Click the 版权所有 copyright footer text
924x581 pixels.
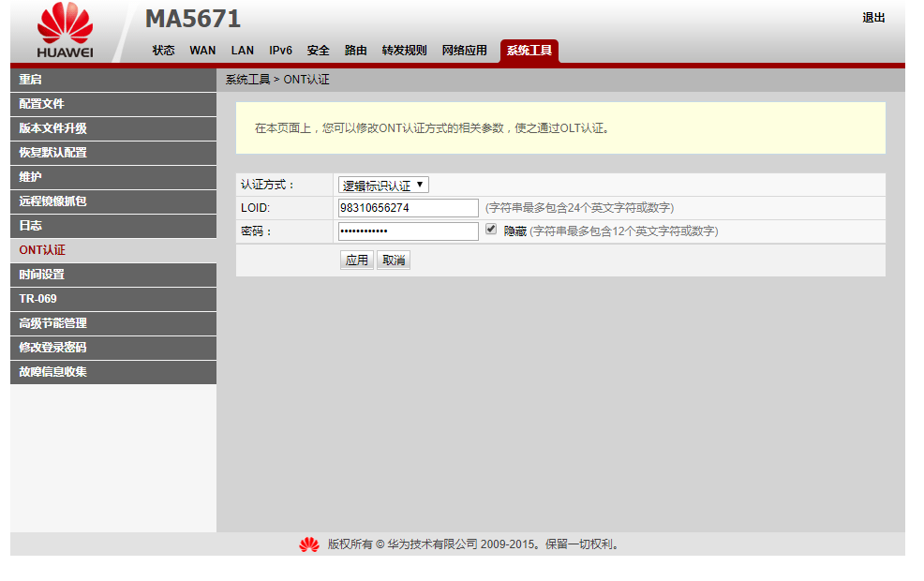click(474, 544)
